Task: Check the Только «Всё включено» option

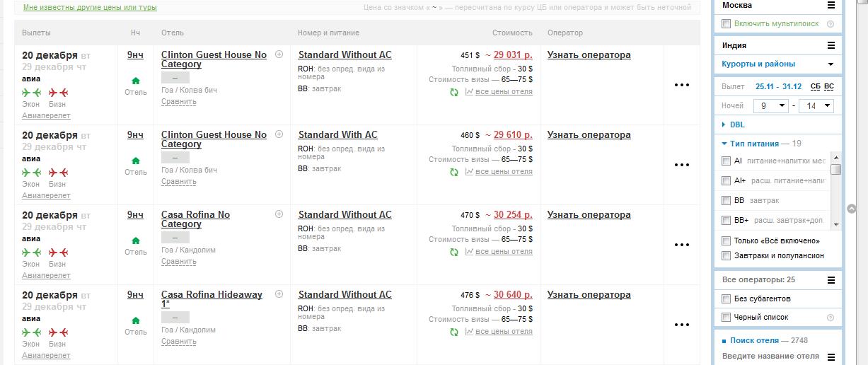Action: click(726, 241)
